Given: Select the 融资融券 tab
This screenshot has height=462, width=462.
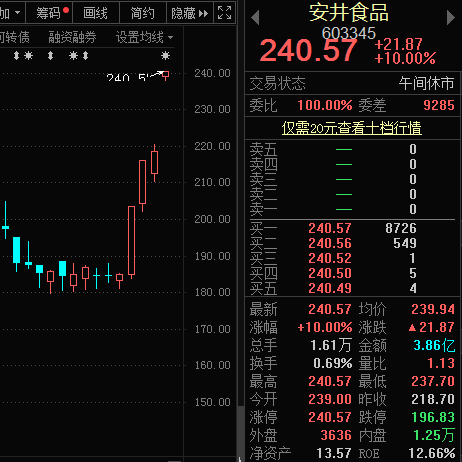Looking at the screenshot, I should [72, 37].
